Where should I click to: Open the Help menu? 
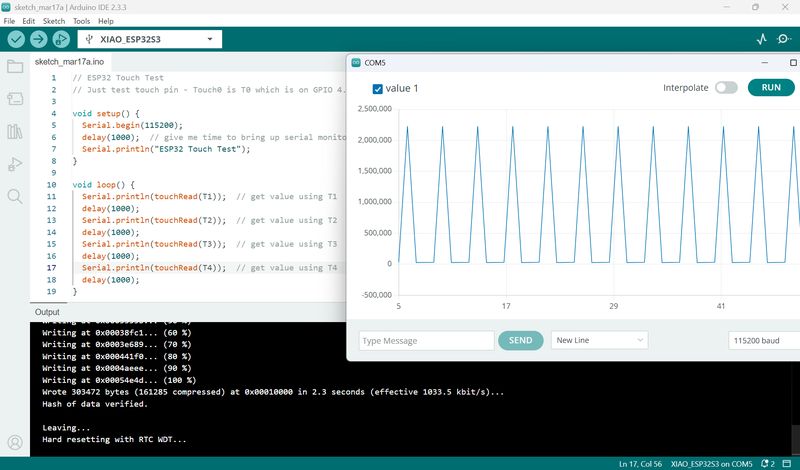[x=106, y=21]
